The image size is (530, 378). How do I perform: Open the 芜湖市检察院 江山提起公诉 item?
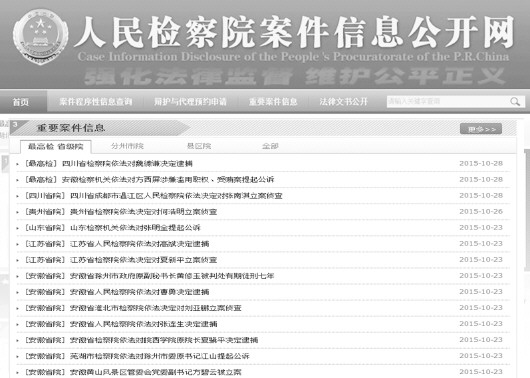click(x=160, y=356)
